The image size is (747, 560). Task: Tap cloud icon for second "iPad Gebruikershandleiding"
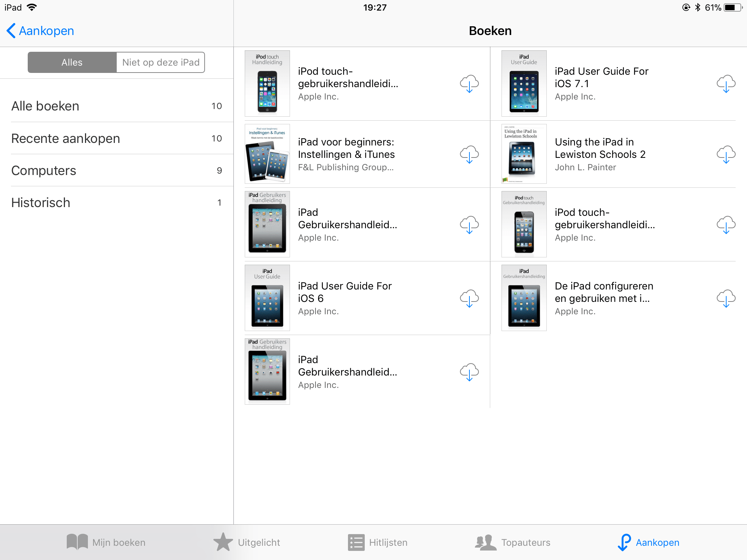[469, 371]
